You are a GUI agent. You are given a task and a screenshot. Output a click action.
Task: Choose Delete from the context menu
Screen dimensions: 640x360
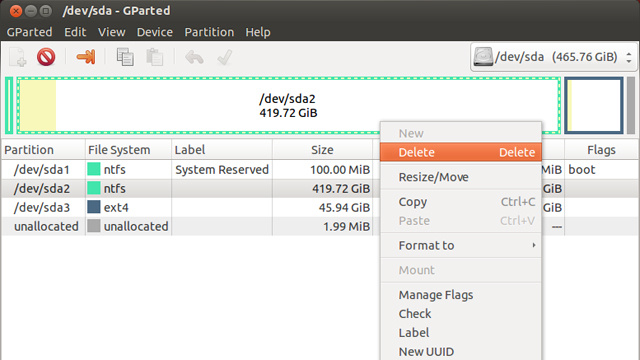point(461,152)
